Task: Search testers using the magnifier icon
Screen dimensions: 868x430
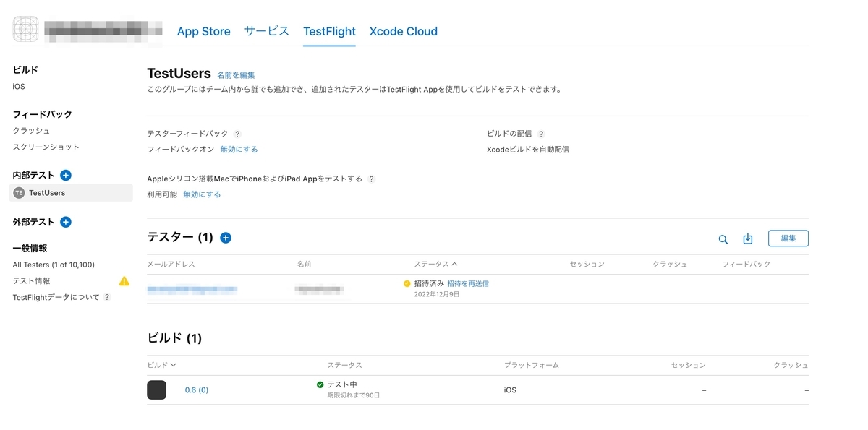Action: [723, 239]
